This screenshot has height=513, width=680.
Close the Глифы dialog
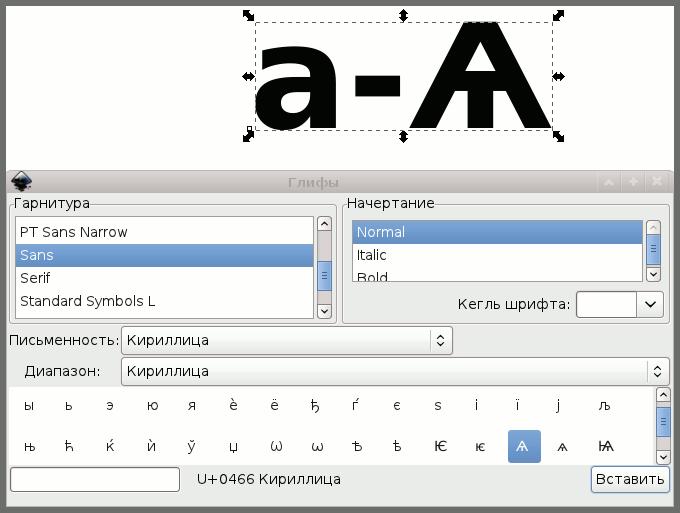click(657, 181)
